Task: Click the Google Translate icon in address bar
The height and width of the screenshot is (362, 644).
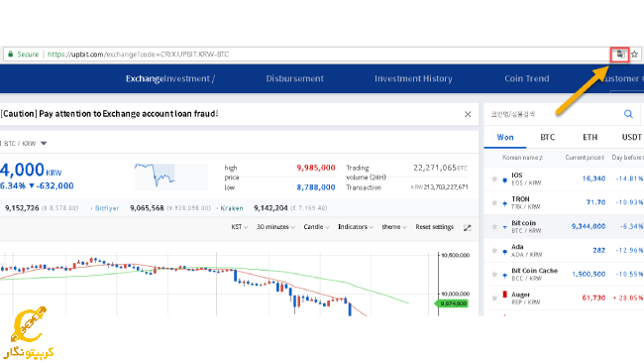Action: click(620, 55)
